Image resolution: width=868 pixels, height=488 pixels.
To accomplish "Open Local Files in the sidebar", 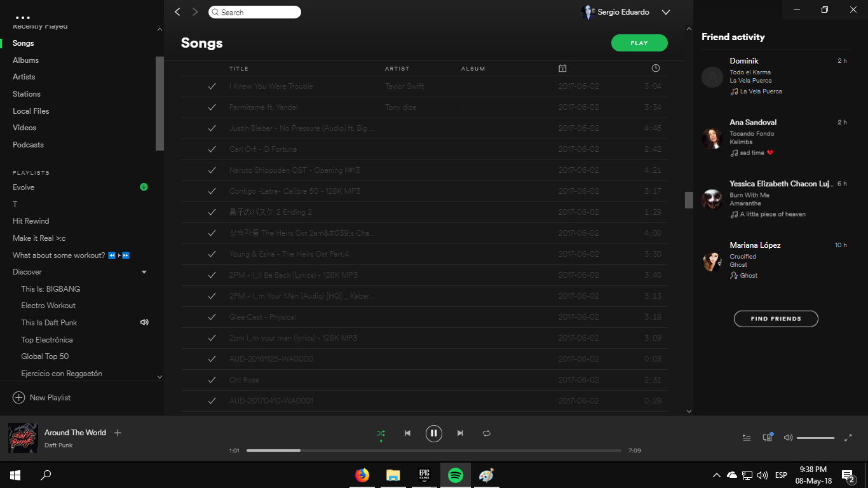I will (x=31, y=111).
